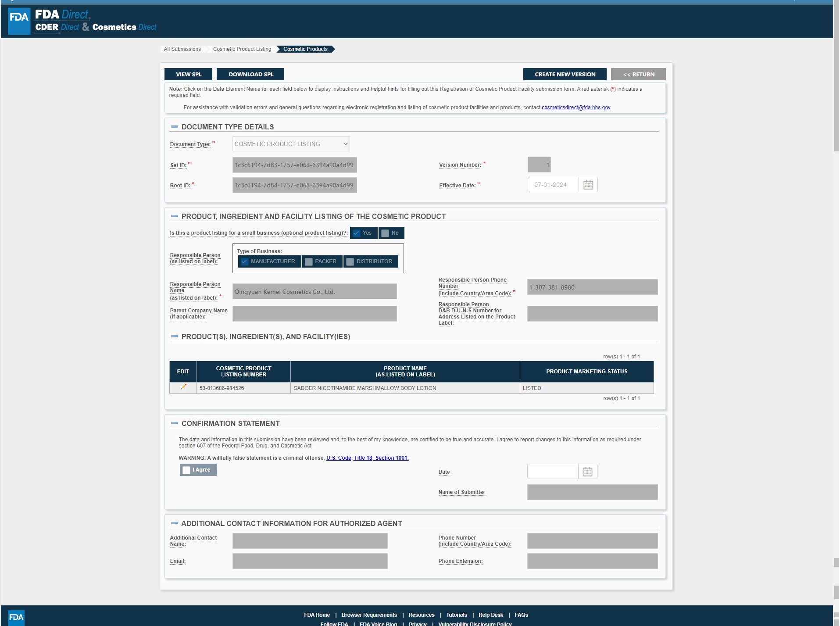Collapse Product(s), Ingredient(s), and Facility(ies) section
Image resolution: width=840 pixels, height=626 pixels.
[x=175, y=337]
